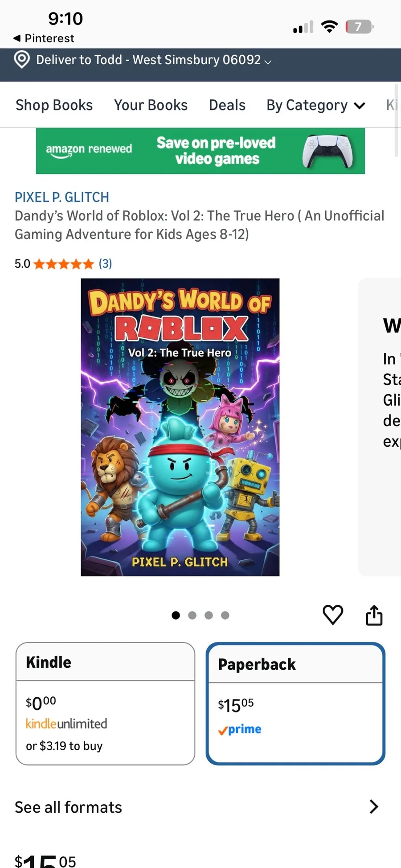Open the (3) reviews count link

[105, 263]
